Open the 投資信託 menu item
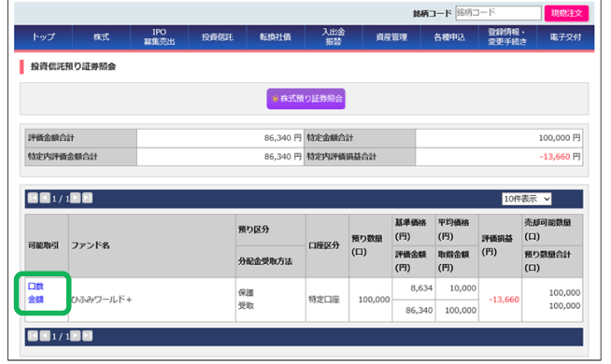611x364 pixels. (217, 37)
